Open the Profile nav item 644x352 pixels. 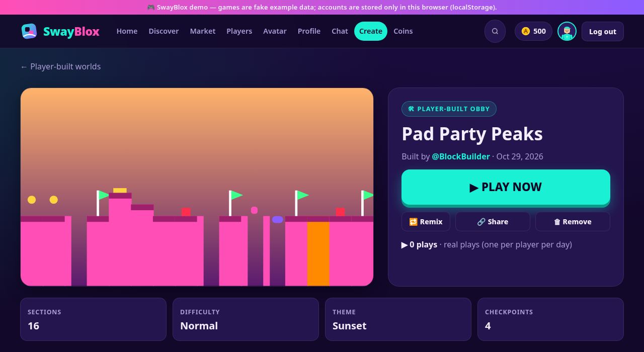point(309,31)
